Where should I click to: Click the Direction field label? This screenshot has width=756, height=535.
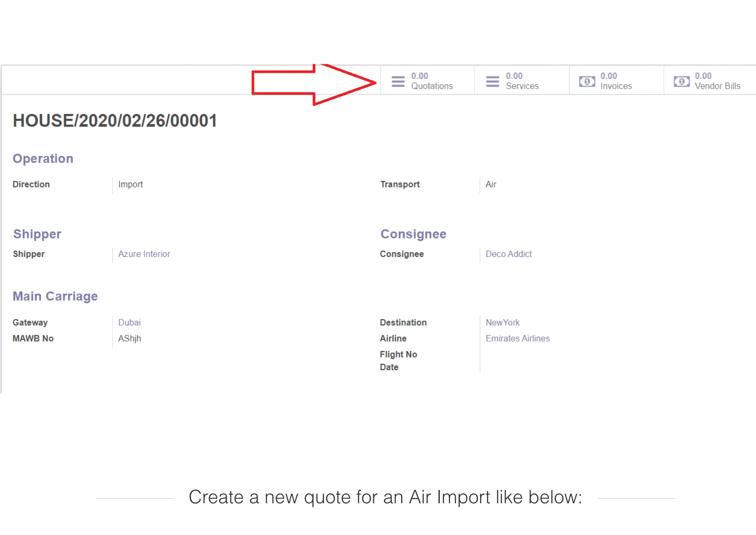tap(31, 184)
